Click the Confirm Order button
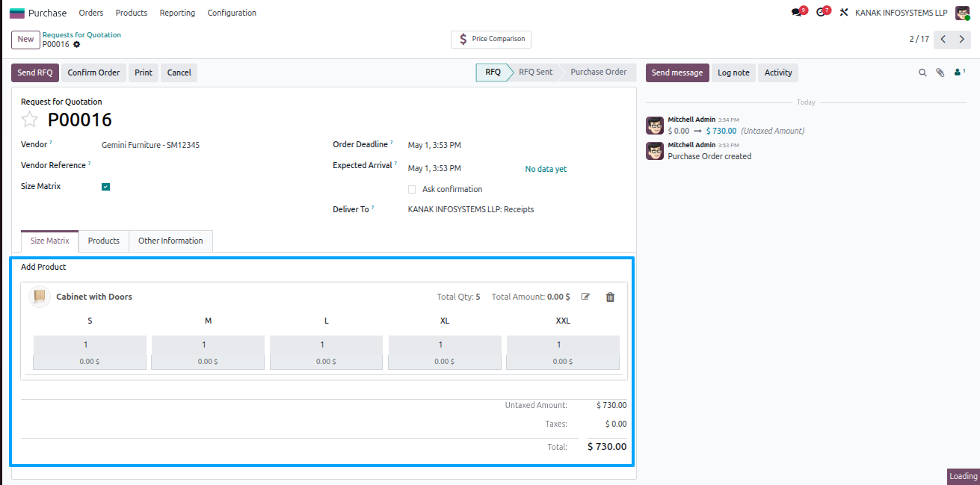Screen dimensions: 980x485 (93, 72)
